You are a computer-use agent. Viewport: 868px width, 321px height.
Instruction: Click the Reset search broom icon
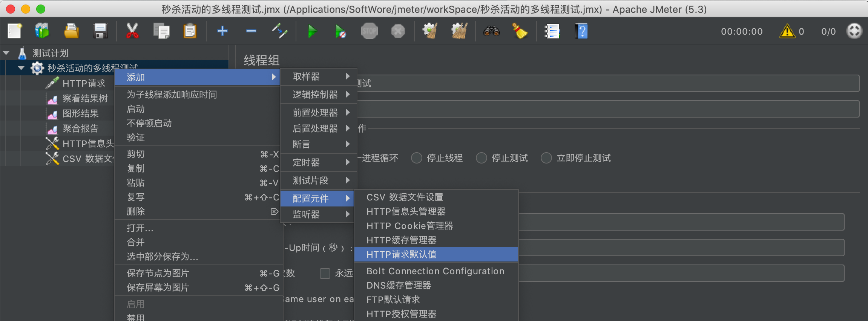(x=520, y=31)
